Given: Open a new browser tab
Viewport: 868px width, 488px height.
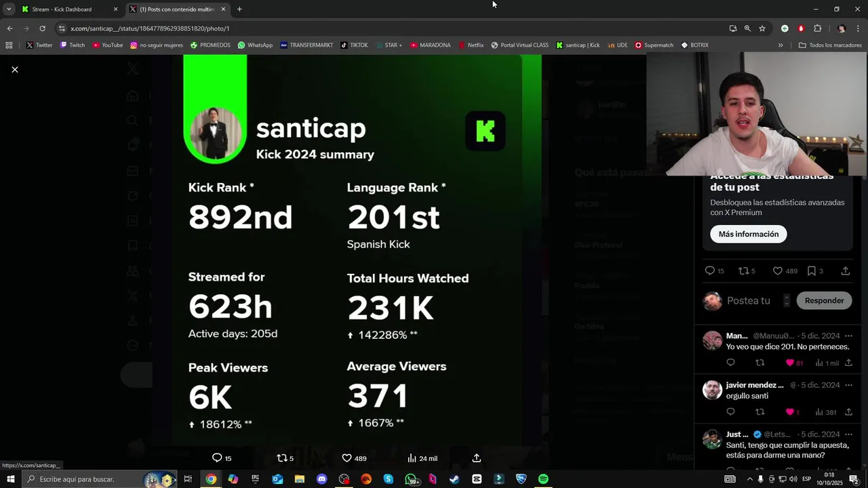Looking at the screenshot, I should [x=239, y=9].
